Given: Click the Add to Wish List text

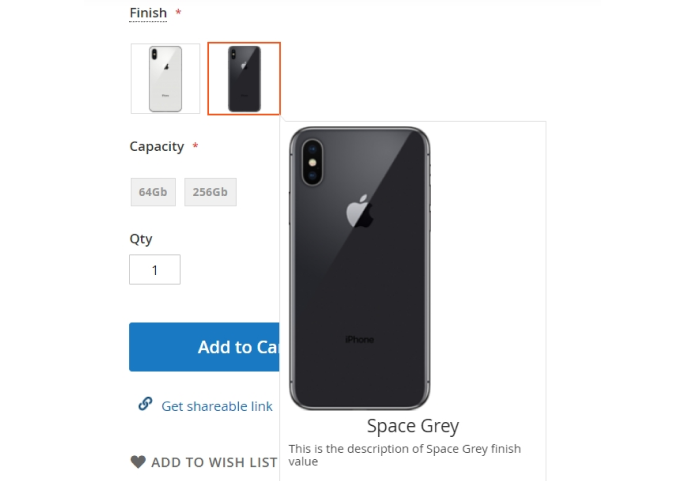Looking at the screenshot, I should click(214, 462).
